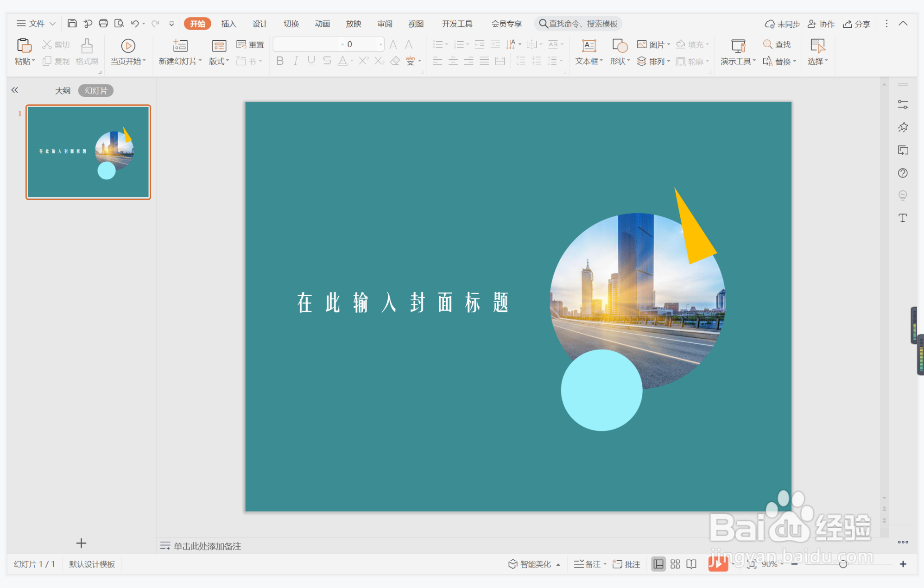
Task: Click the Save icon in quick toolbar
Action: pyautogui.click(x=72, y=23)
